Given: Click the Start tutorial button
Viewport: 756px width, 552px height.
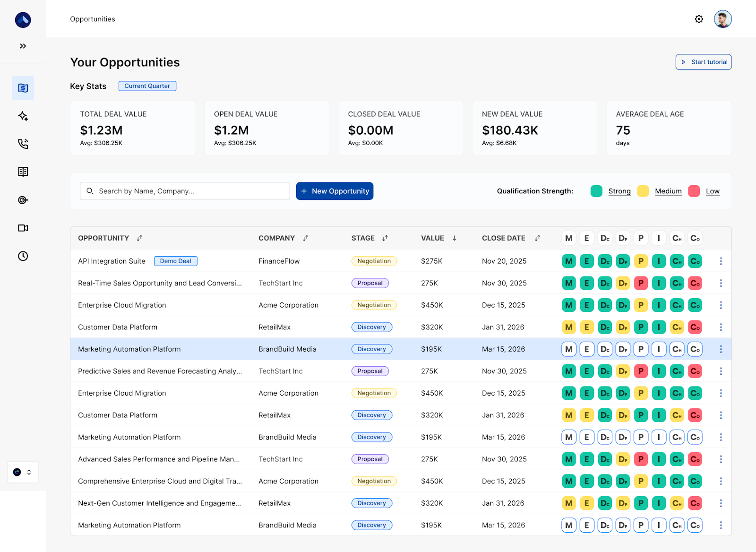Looking at the screenshot, I should coord(703,62).
